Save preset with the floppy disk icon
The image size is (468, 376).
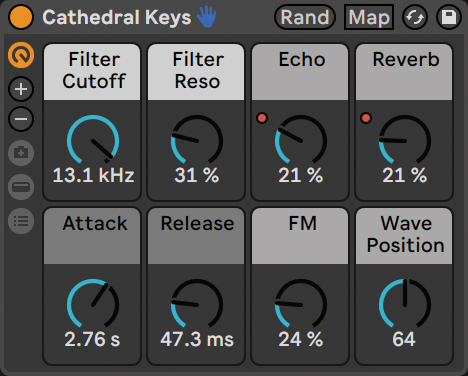click(x=449, y=17)
